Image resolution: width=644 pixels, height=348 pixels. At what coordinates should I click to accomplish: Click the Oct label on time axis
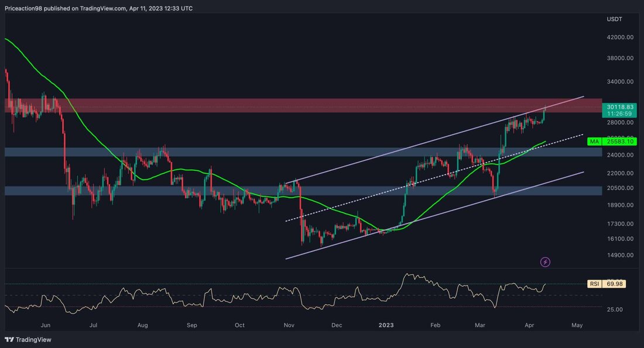pos(239,325)
